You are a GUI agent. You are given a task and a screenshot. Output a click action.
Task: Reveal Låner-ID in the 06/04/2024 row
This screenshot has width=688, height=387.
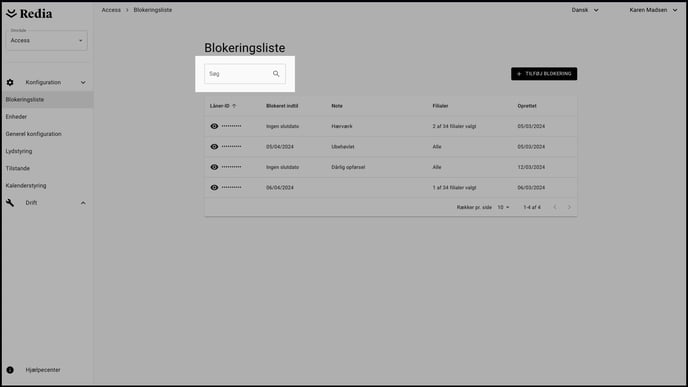(x=214, y=187)
